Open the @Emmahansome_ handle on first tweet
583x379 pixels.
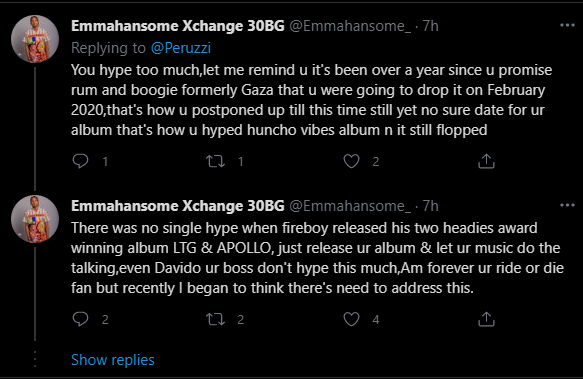coord(350,26)
